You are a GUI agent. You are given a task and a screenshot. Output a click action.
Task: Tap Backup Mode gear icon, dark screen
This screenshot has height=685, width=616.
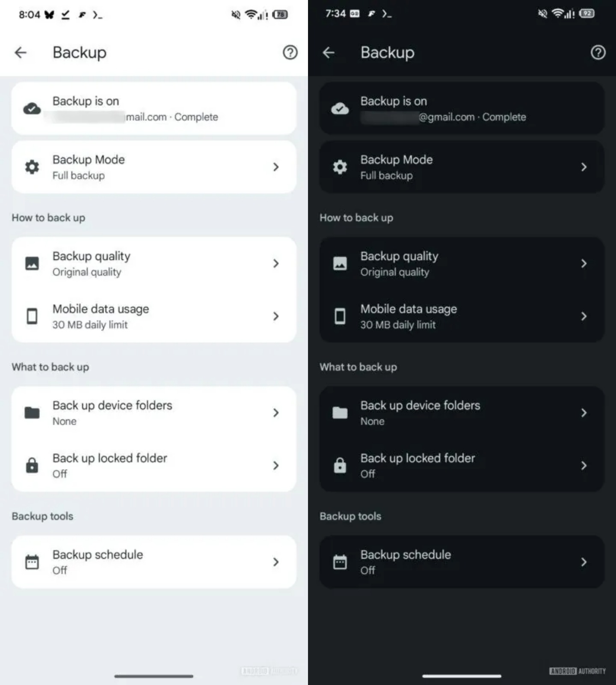coord(340,167)
